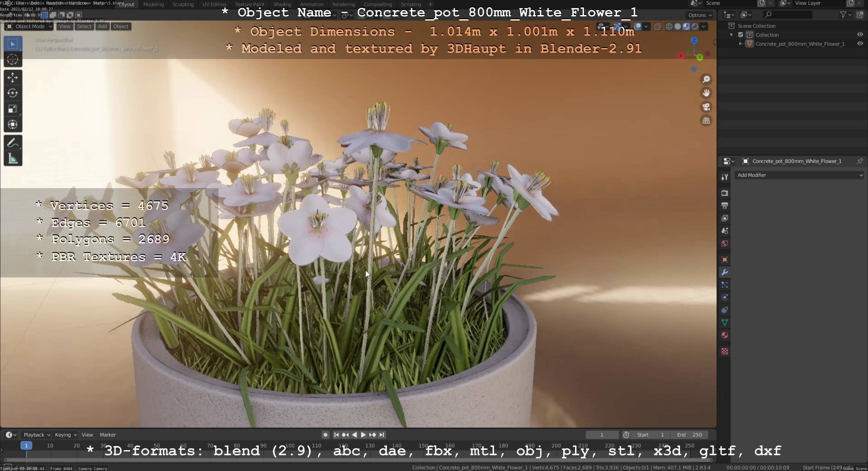Uncheck the Collection exclude checkbox
The image size is (868, 471).
pos(741,35)
